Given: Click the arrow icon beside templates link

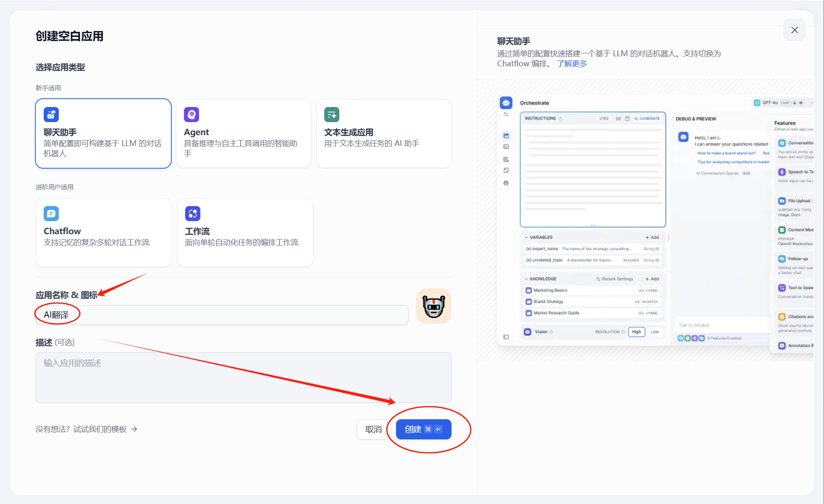Looking at the screenshot, I should 134,429.
